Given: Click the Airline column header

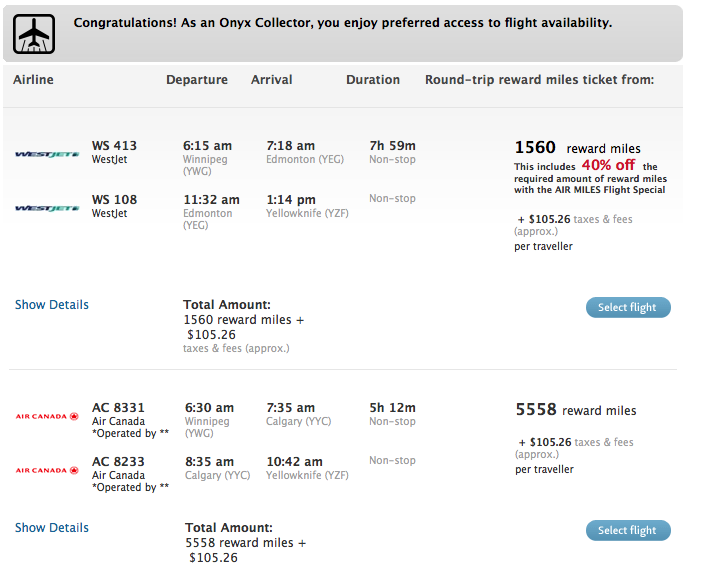Looking at the screenshot, I should pyautogui.click(x=33, y=80).
